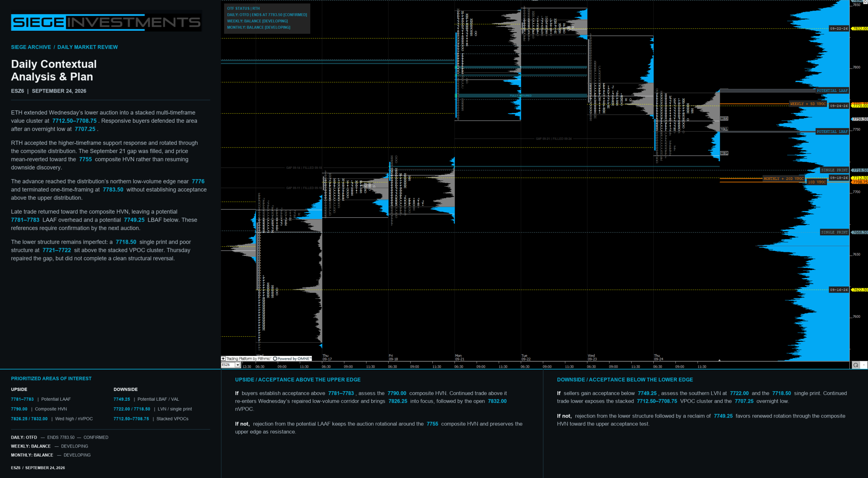Click the arrow icon before Trading Platform by Rithmic
Viewport: 868px width, 478px height.
click(x=223, y=359)
